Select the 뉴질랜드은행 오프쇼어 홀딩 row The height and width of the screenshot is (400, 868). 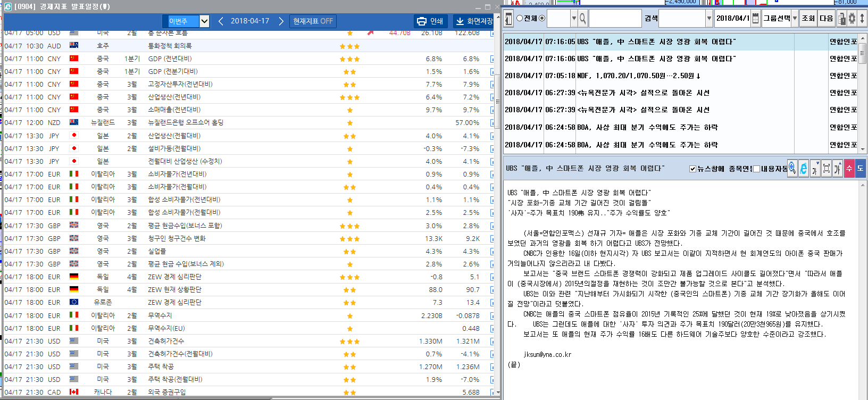249,123
